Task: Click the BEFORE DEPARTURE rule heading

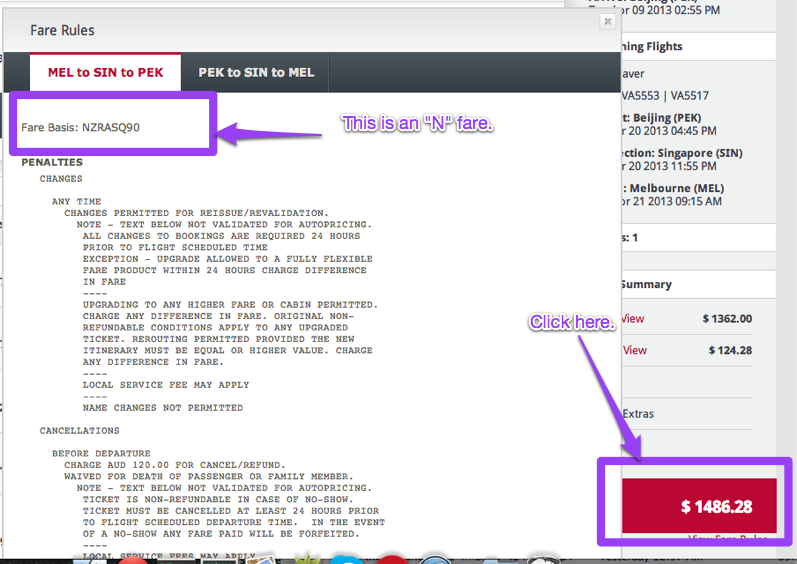Action: tap(101, 453)
